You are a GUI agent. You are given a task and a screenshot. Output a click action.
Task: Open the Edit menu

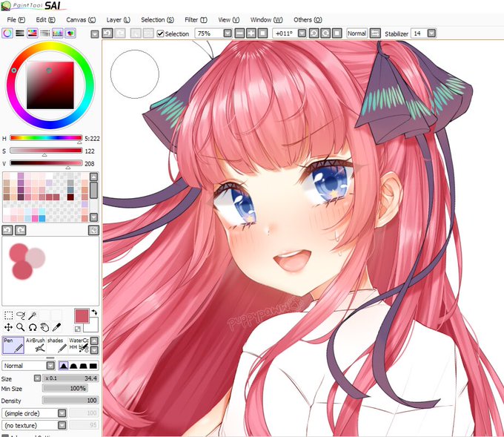click(x=45, y=19)
